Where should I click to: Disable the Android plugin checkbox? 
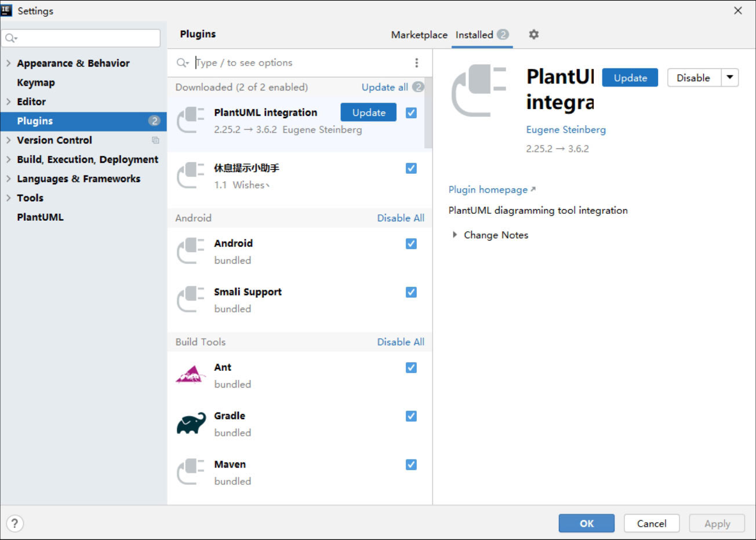[x=411, y=243]
